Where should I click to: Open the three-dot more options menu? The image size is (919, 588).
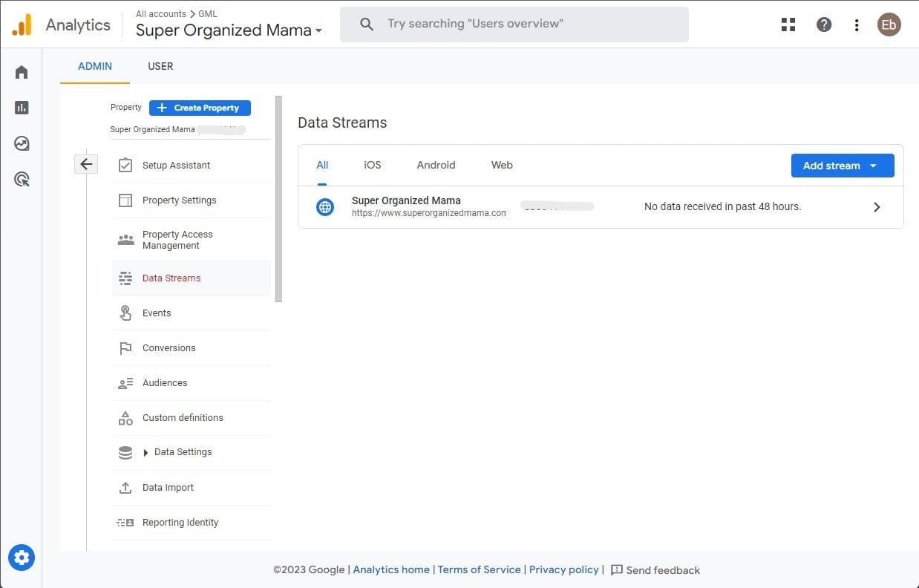pos(857,24)
